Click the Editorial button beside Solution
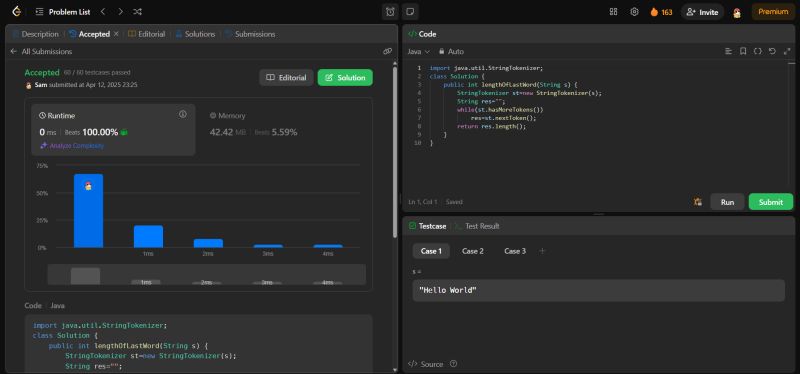The width and height of the screenshot is (800, 374). pos(286,78)
